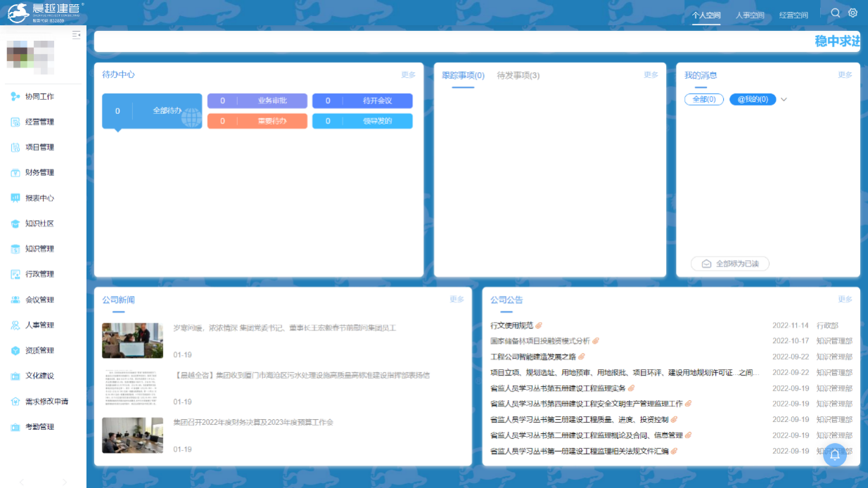Click the 知识社区 sidebar icon
868x488 pixels.
(x=15, y=224)
